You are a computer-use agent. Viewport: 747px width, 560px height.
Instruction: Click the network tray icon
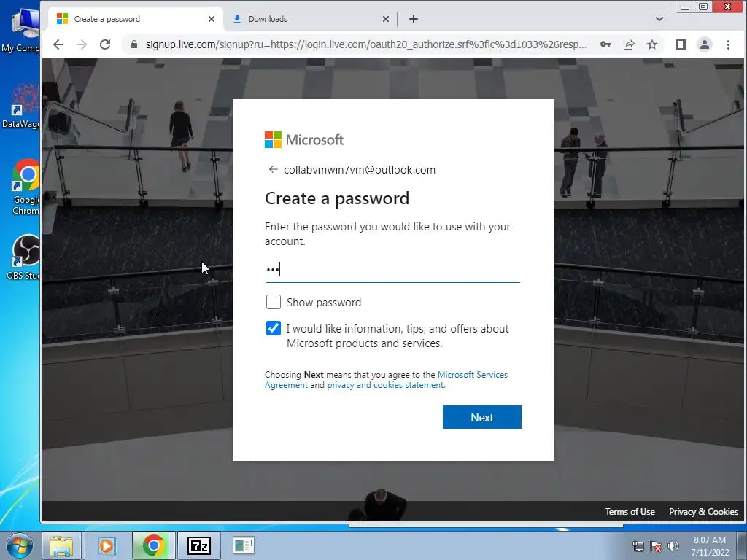click(x=638, y=546)
